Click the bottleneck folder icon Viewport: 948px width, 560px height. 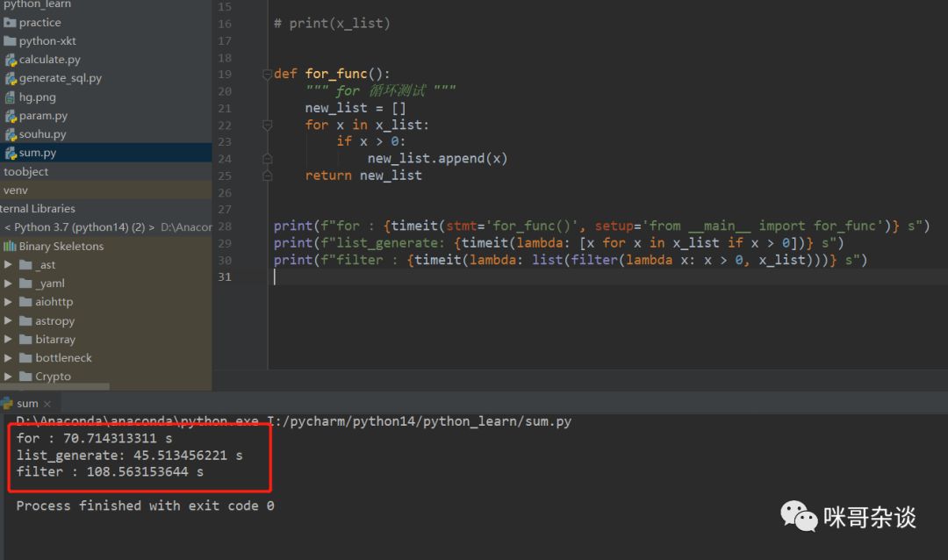pos(25,358)
